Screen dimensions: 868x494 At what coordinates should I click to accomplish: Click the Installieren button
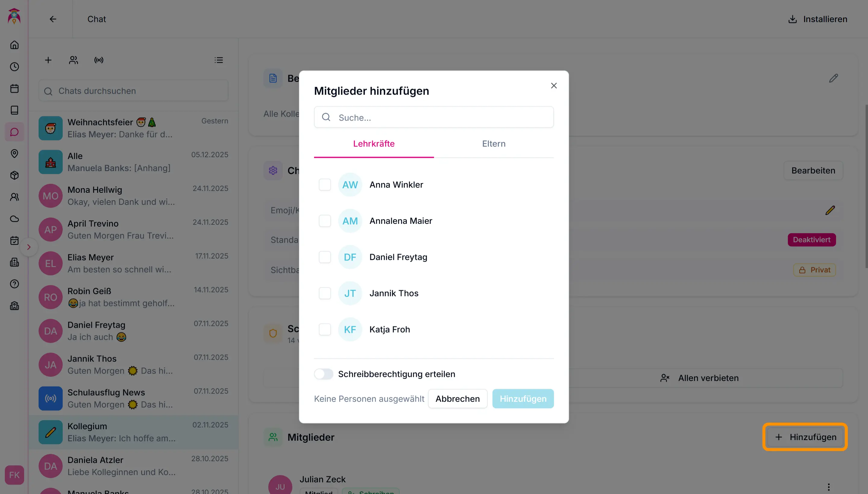coord(817,19)
